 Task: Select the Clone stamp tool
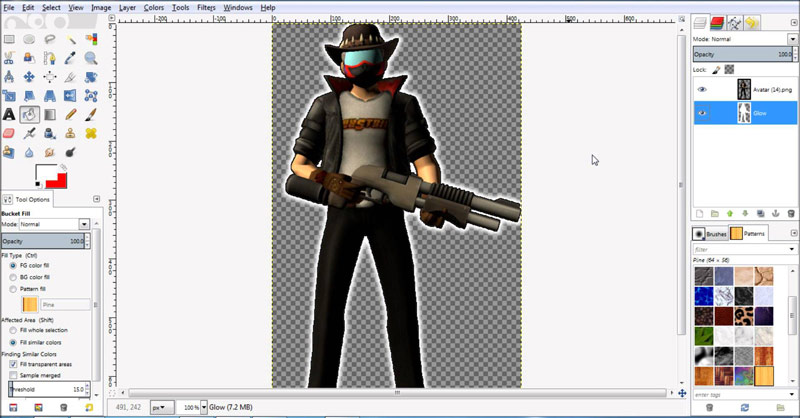tap(70, 133)
